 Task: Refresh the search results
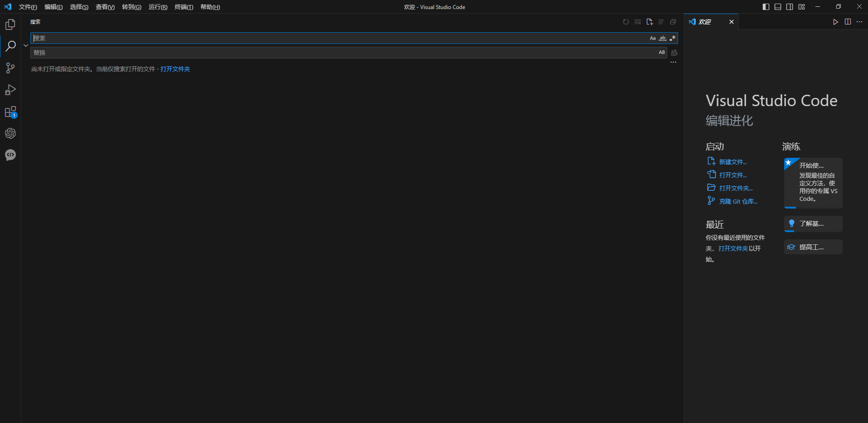pos(626,22)
